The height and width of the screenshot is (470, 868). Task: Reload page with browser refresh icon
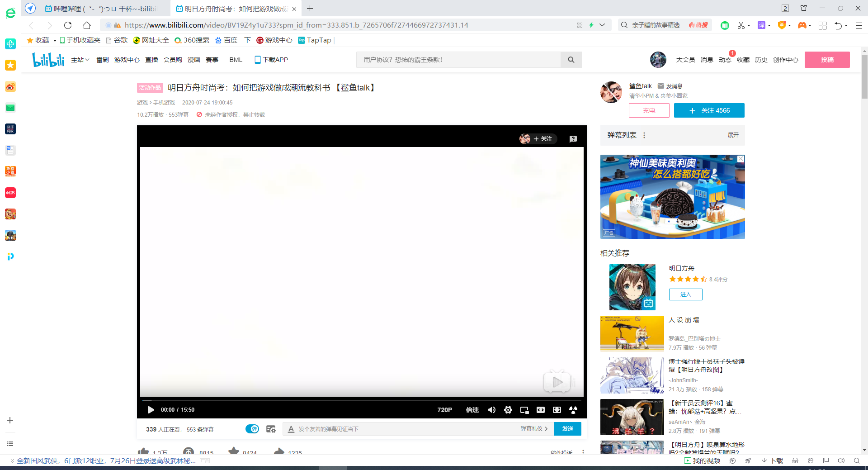pos(68,25)
